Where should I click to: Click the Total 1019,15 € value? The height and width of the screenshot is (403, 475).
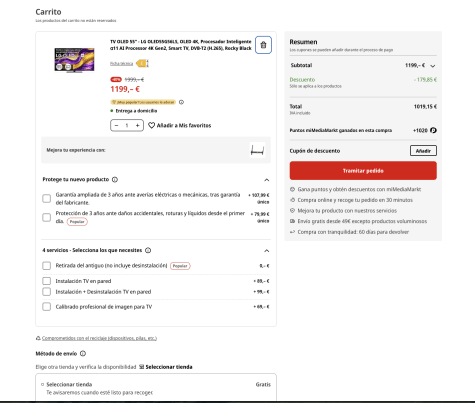425,107
